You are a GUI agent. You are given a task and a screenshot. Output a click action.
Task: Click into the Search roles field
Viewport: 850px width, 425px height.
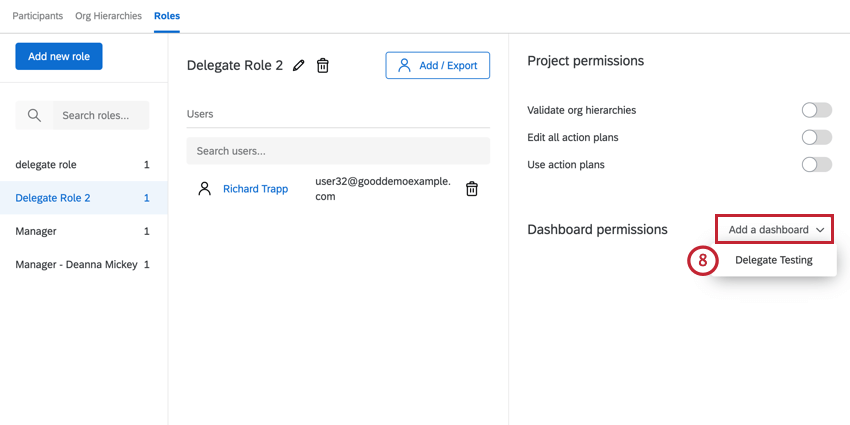coord(98,116)
